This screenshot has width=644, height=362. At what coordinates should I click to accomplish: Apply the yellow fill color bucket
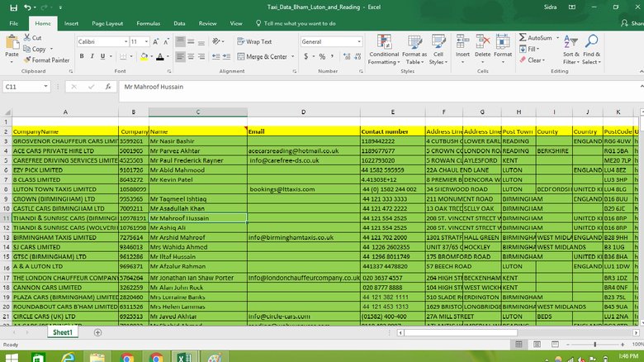[144, 56]
